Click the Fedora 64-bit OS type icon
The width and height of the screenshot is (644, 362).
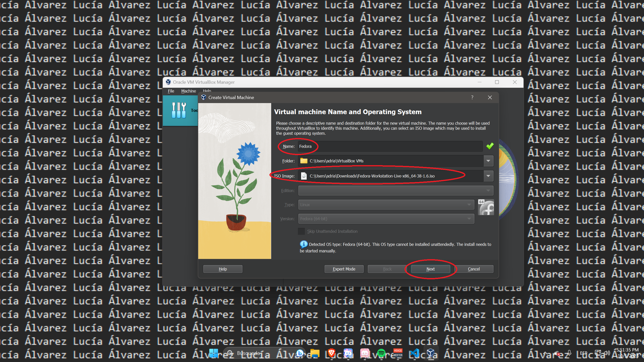pyautogui.click(x=486, y=207)
